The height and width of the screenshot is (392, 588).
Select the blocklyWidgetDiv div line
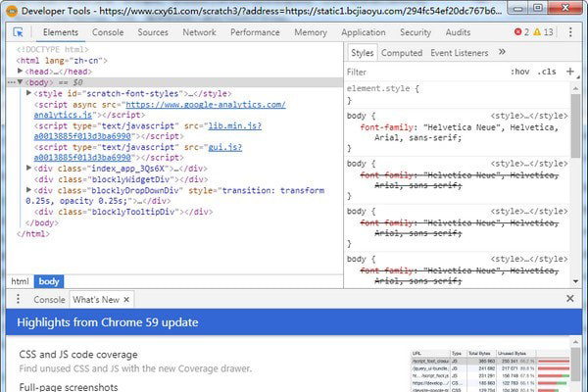point(122,179)
